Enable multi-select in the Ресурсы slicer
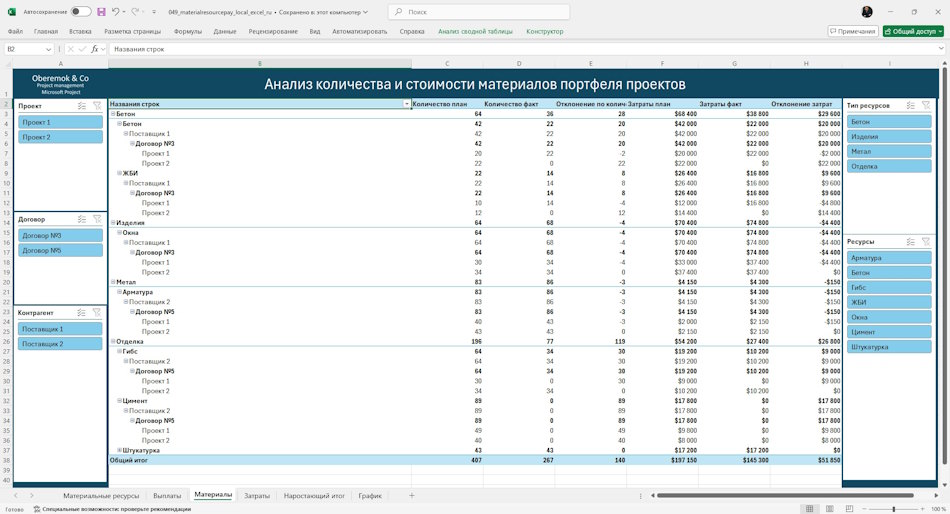This screenshot has width=950, height=514. (x=911, y=241)
